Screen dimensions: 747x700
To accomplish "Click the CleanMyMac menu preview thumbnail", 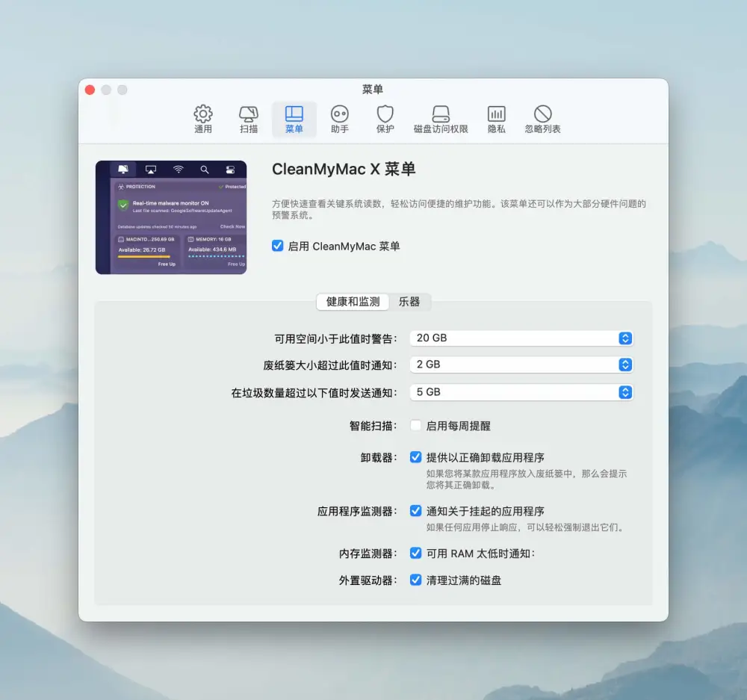I will [x=171, y=217].
